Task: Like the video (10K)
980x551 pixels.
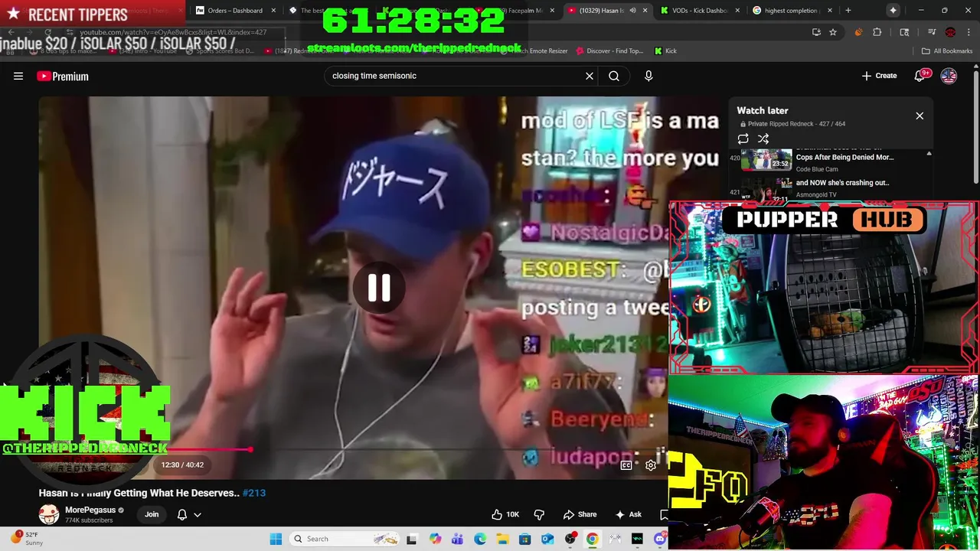Action: [505, 514]
